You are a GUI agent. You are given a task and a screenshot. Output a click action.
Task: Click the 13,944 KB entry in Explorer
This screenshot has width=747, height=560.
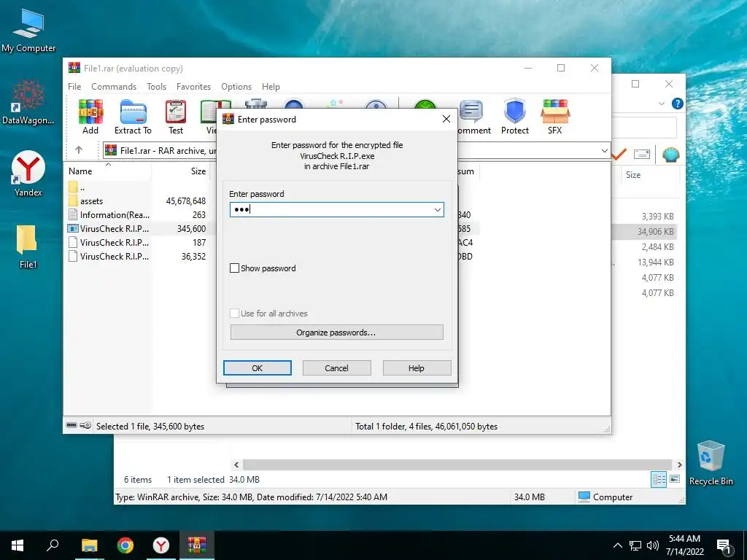(657, 262)
